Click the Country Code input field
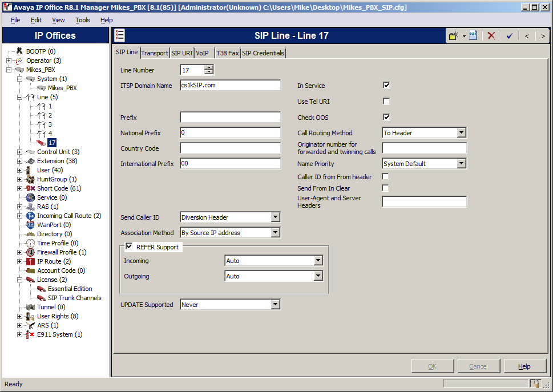Viewport: 553px width, 392px height. (x=231, y=148)
